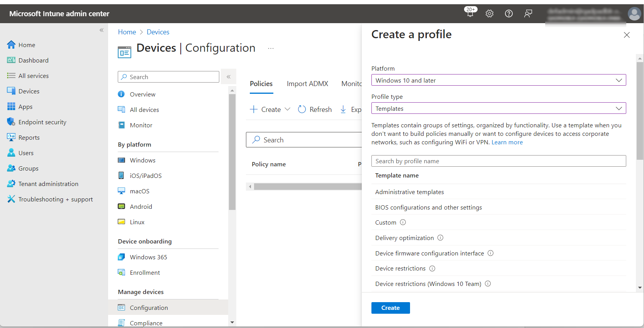
Task: Click the Endpoint security shield icon
Action: (11, 122)
